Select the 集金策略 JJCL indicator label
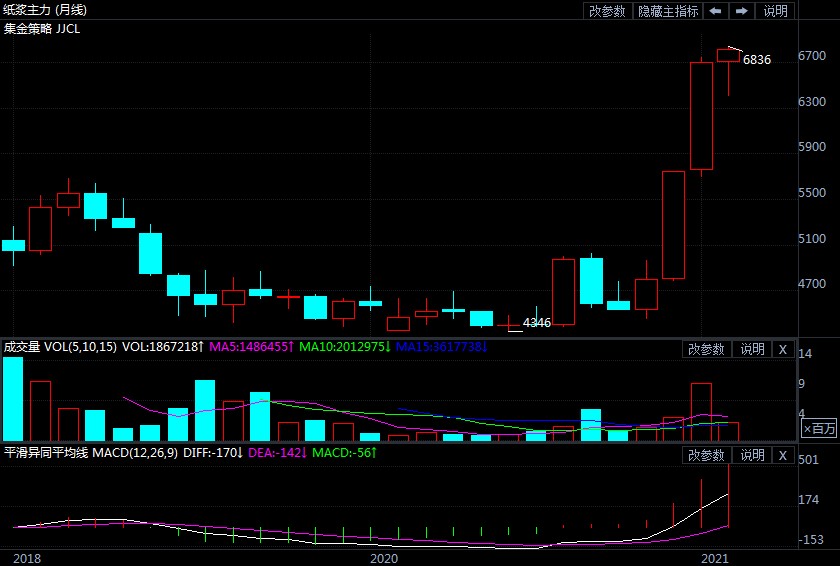The image size is (840, 566). 42,29
